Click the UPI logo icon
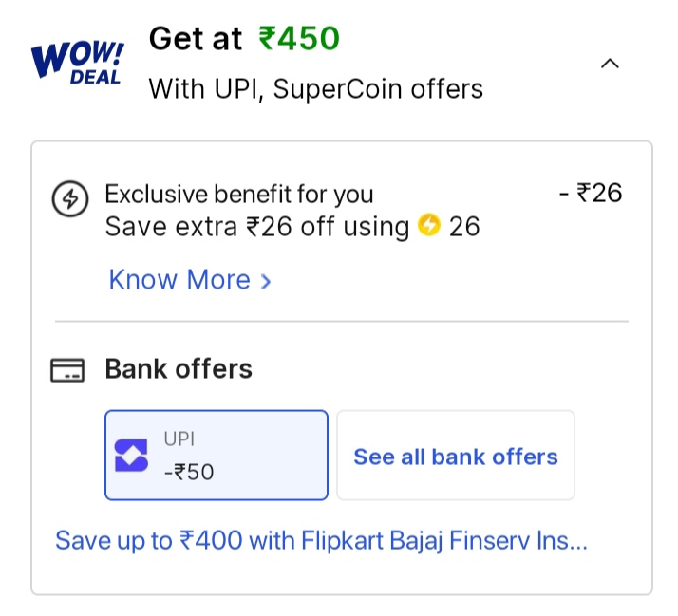Viewport: 678px width, 616px height. (x=132, y=456)
